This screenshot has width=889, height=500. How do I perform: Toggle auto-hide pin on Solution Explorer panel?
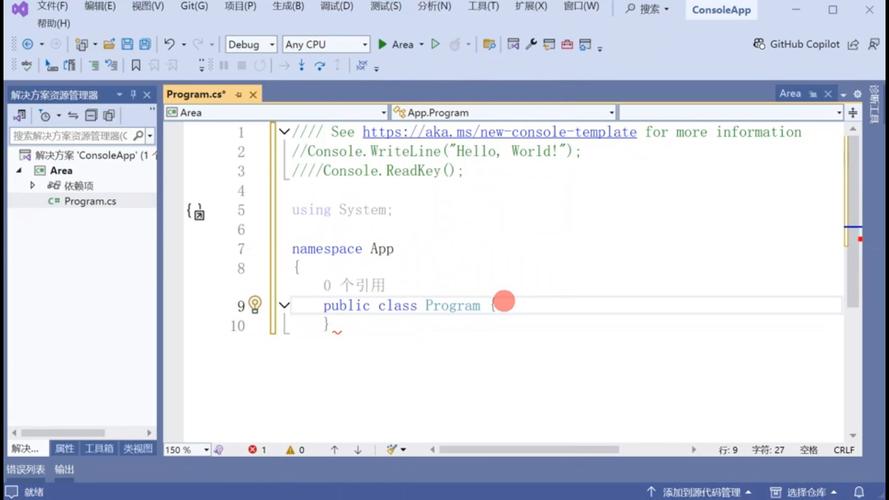click(x=134, y=94)
